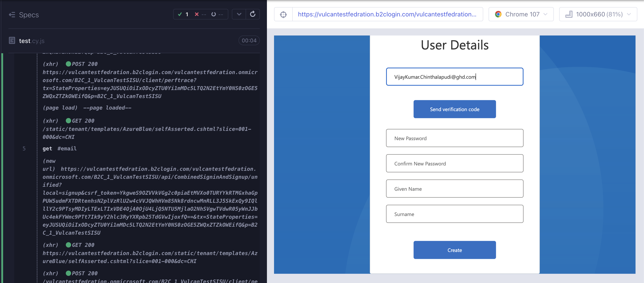644x283 pixels.
Task: Click the New Password input field
Action: 454,138
